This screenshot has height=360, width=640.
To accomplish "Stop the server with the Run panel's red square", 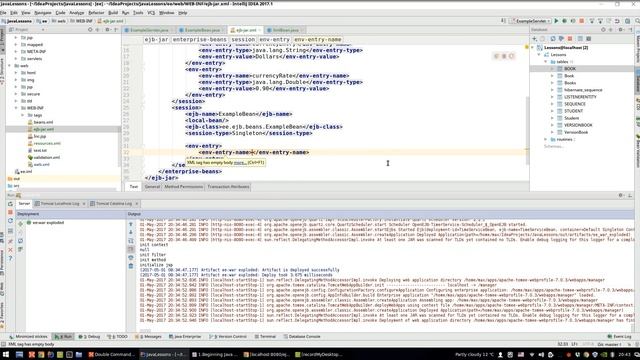I will (x=11, y=212).
